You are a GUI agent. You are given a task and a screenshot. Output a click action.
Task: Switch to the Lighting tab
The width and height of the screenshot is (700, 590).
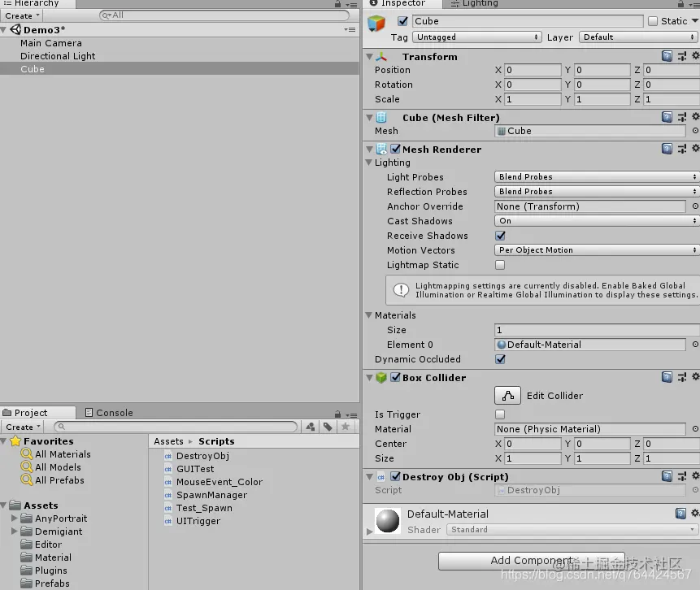(474, 3)
